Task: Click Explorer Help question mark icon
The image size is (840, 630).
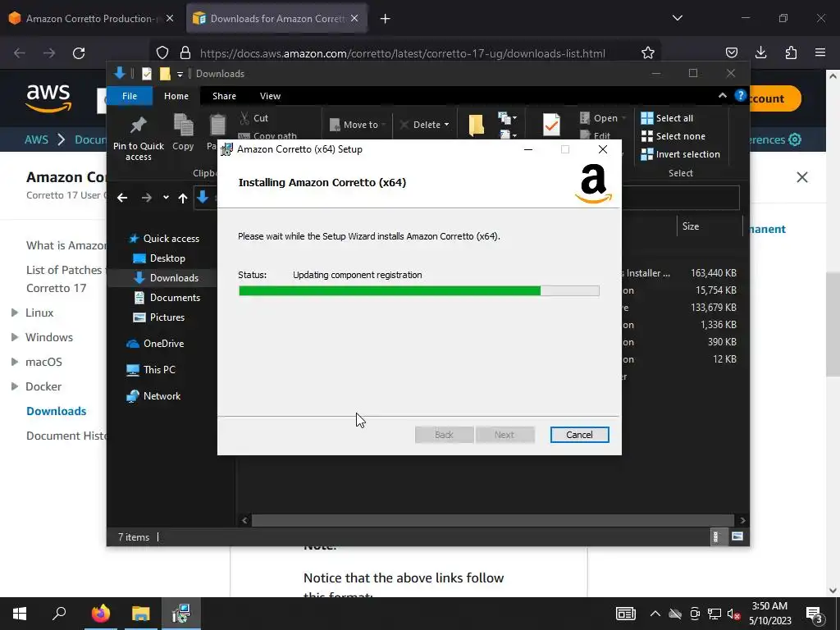Action: (741, 95)
